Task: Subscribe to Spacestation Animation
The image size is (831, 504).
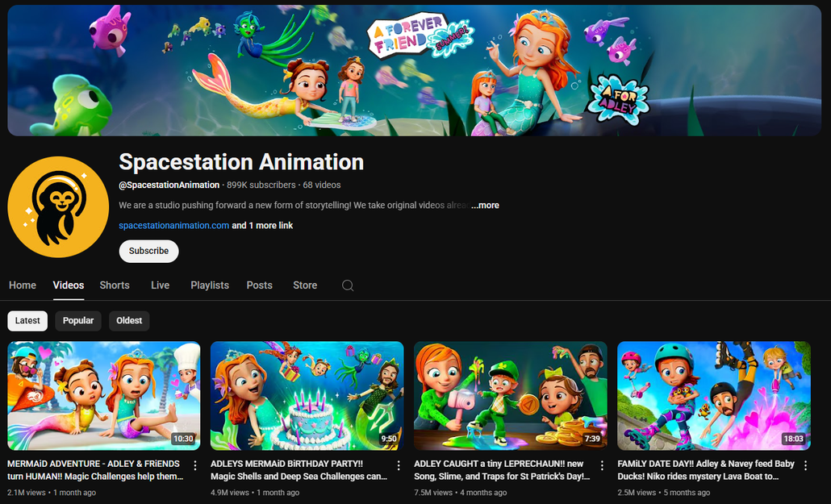Action: pos(149,252)
